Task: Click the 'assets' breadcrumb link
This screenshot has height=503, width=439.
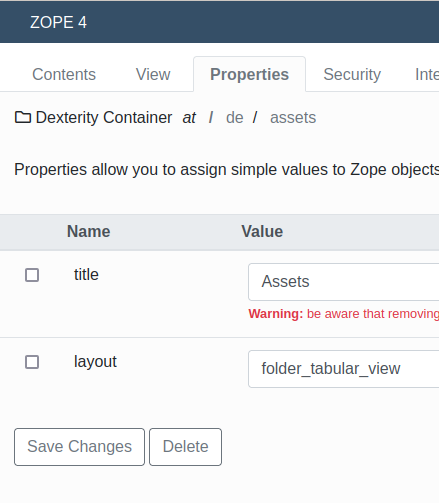Action: [x=293, y=117]
